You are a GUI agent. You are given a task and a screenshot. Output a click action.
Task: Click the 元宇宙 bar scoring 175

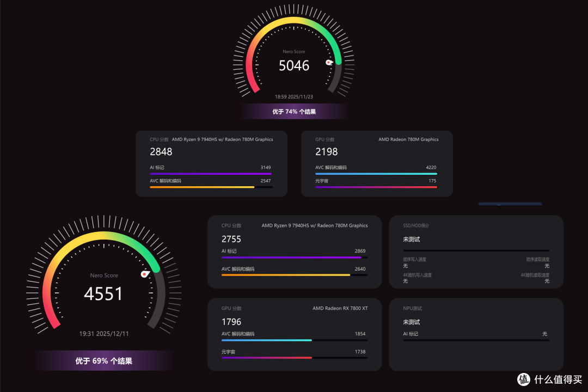[376, 187]
